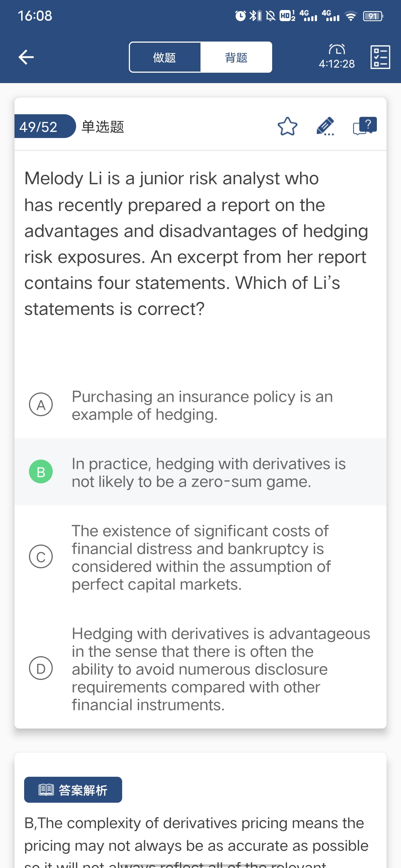Image resolution: width=401 pixels, height=868 pixels.
Task: Tap the insurance policy hedging statement
Action: tap(202, 405)
